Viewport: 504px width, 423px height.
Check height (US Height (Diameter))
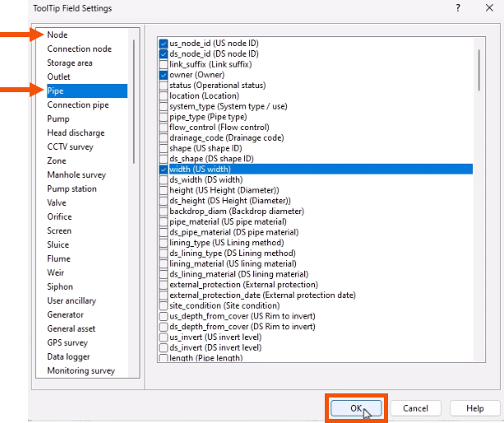(164, 190)
